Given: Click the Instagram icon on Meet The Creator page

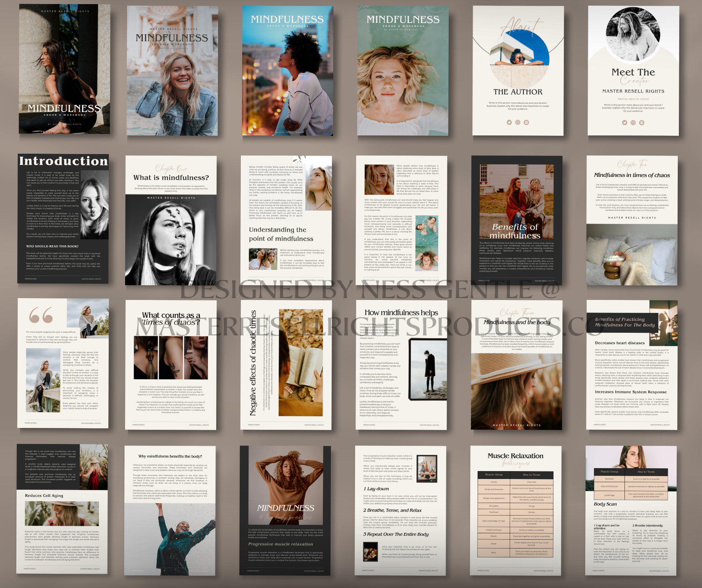Looking at the screenshot, I should [x=633, y=123].
